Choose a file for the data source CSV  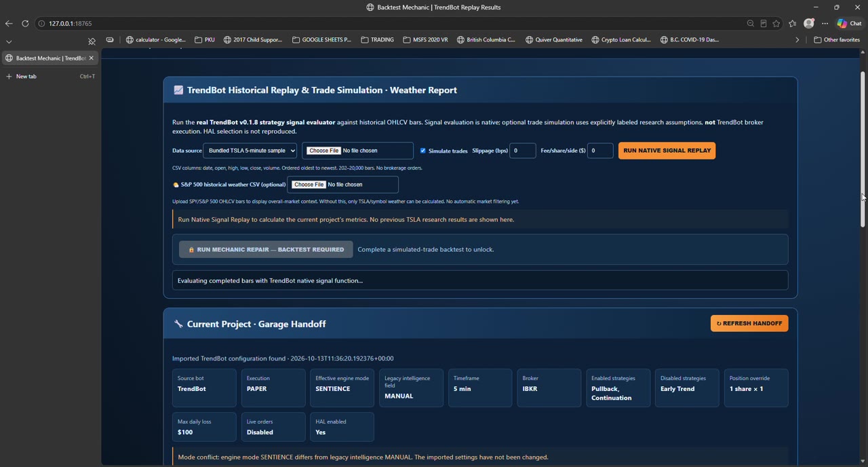pyautogui.click(x=324, y=151)
